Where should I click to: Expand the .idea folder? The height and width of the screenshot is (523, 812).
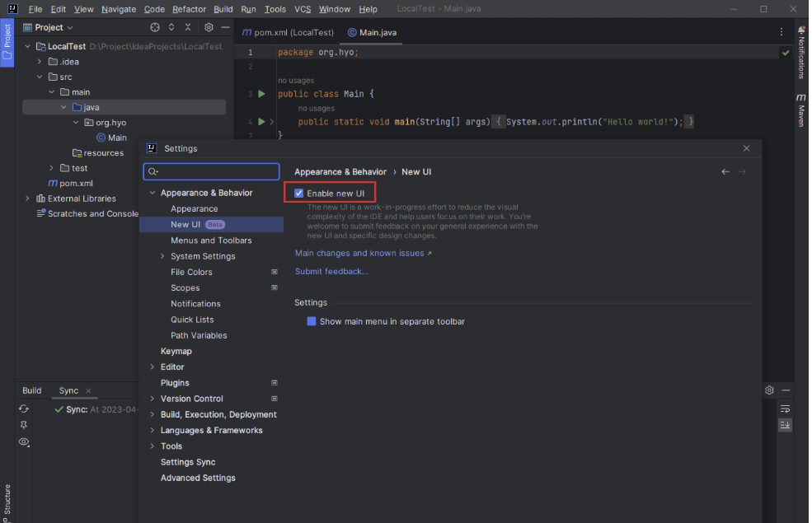40,62
